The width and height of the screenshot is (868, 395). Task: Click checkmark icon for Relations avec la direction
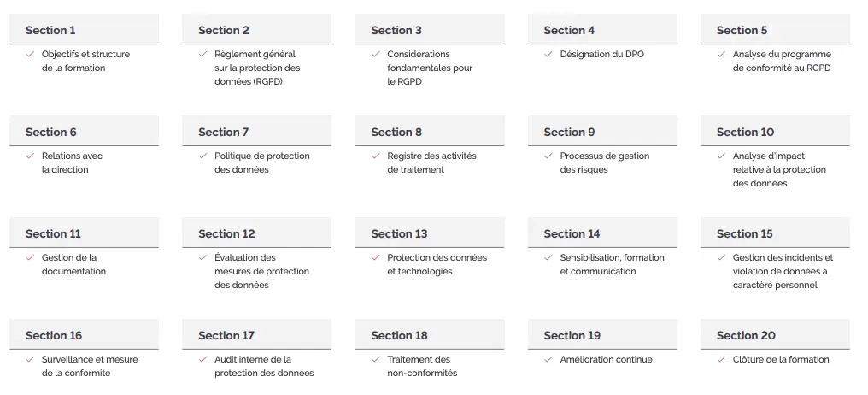[30, 156]
